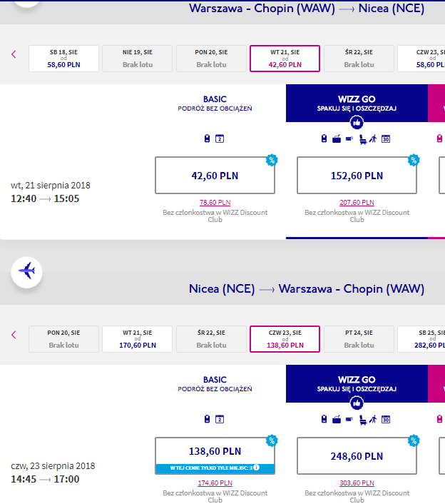Image resolution: width=445 pixels, height=504 pixels.
Task: Click seat selection icon under outbound WIZZ GO
Action: pyautogui.click(x=362, y=139)
